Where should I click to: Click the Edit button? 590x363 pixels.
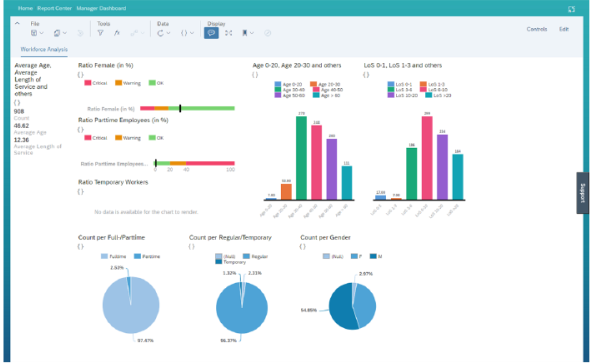(x=564, y=29)
